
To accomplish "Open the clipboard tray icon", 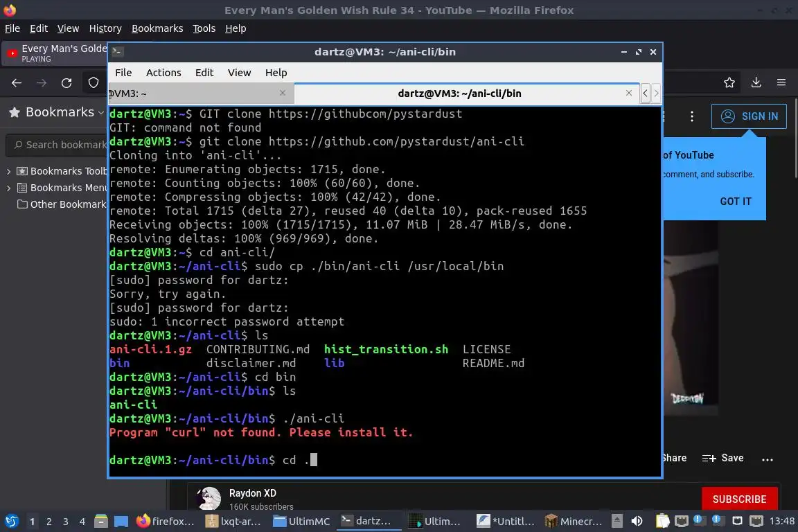I will click(662, 521).
